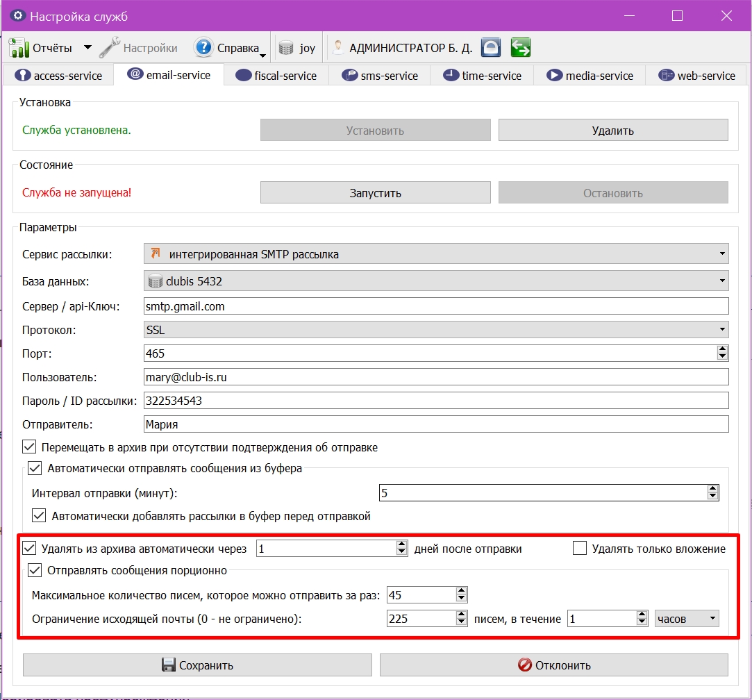
Task: Toggle Автоматически отправлять сообщения из буфера
Action: point(35,468)
